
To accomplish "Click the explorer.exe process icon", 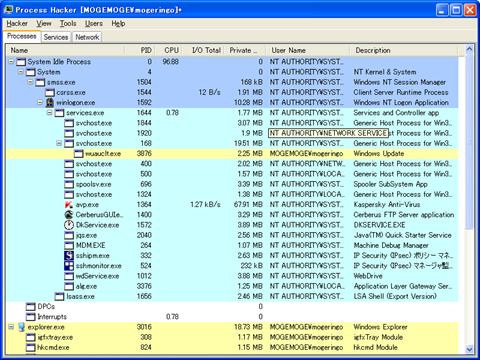I will pyautogui.click(x=21, y=327).
